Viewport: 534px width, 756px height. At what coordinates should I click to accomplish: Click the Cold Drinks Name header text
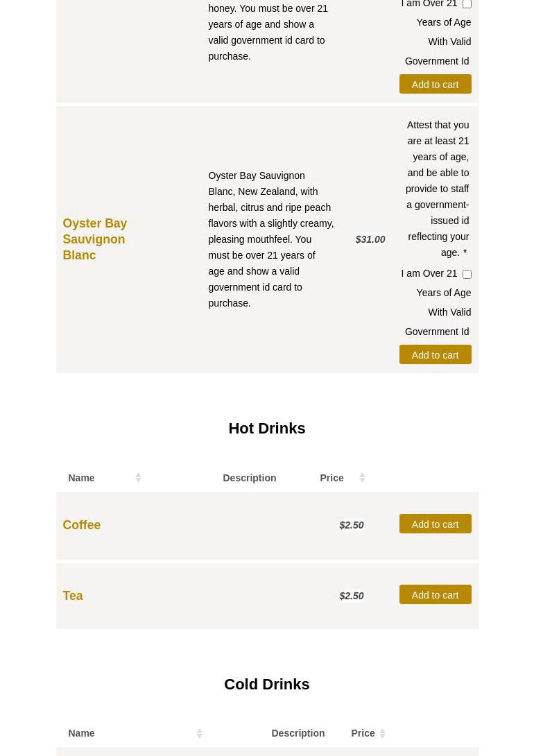point(81,733)
